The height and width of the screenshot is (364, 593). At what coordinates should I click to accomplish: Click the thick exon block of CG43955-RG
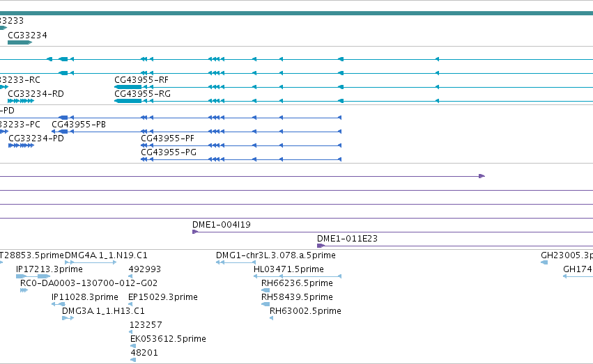click(128, 101)
